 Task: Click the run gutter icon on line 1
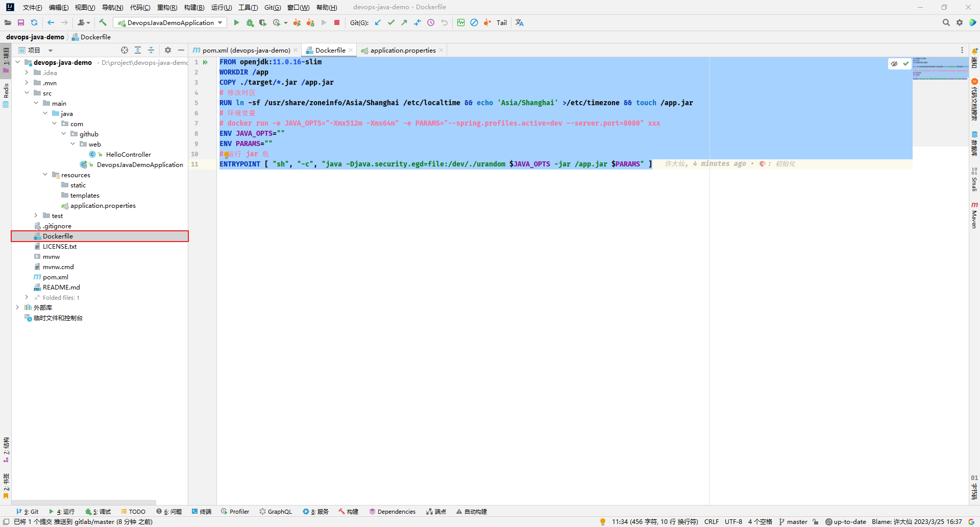206,62
